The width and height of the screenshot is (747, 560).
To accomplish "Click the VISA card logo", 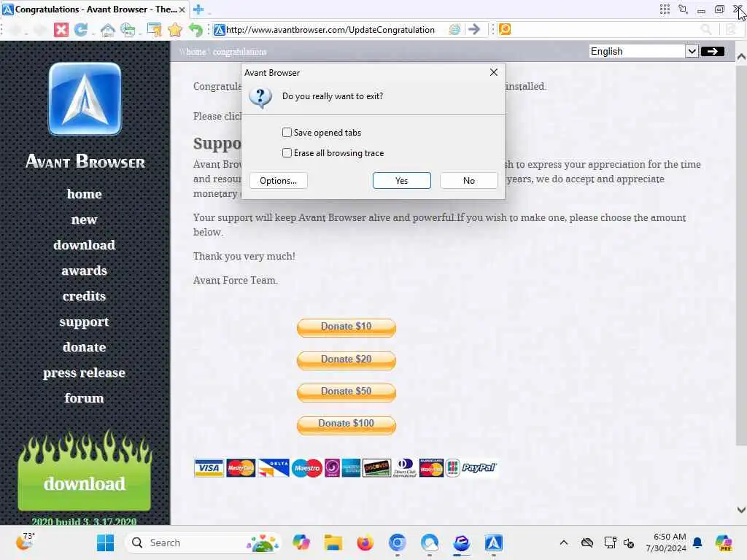I will [208, 468].
